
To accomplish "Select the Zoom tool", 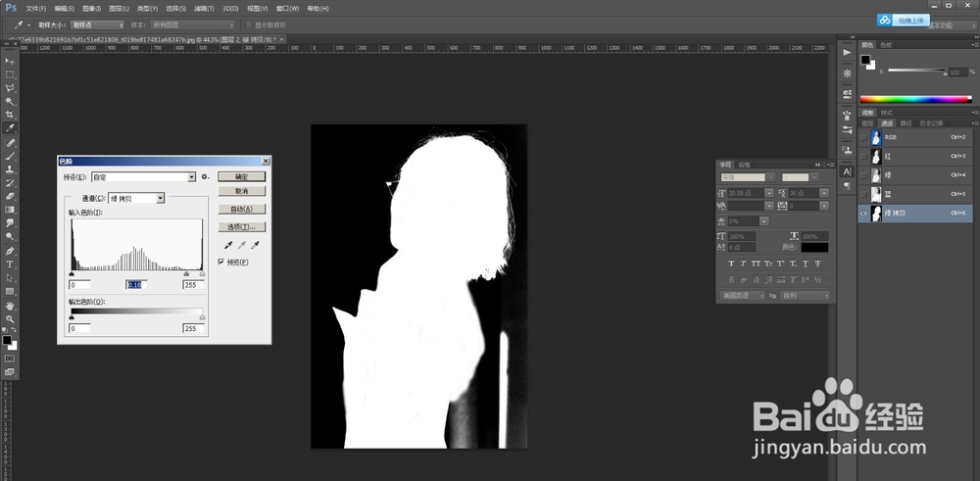I will [x=10, y=319].
